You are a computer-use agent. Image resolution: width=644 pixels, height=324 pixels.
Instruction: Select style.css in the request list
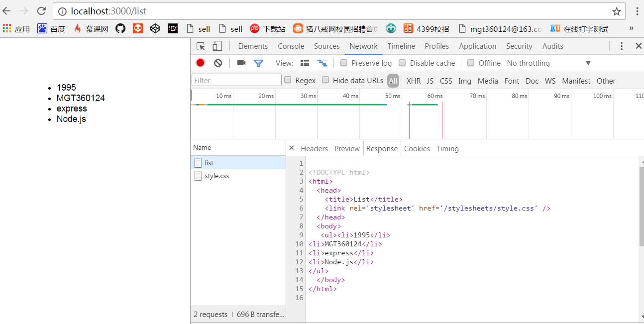[x=216, y=176]
